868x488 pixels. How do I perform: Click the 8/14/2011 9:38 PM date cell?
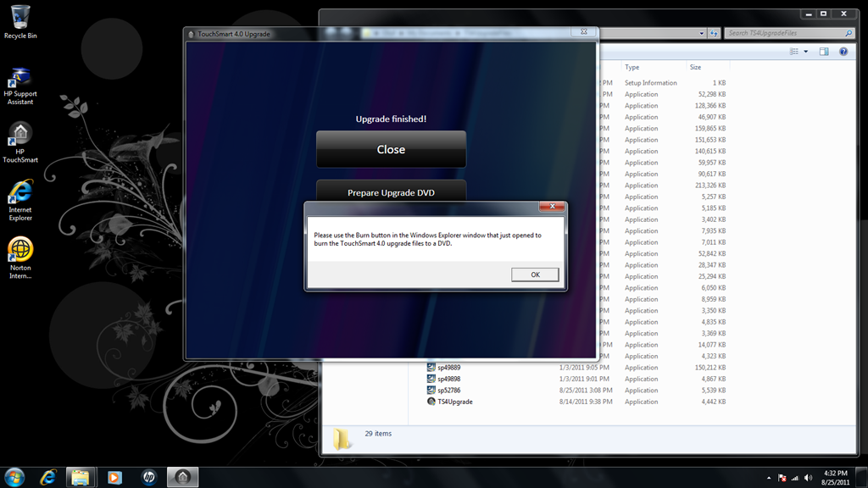586,402
